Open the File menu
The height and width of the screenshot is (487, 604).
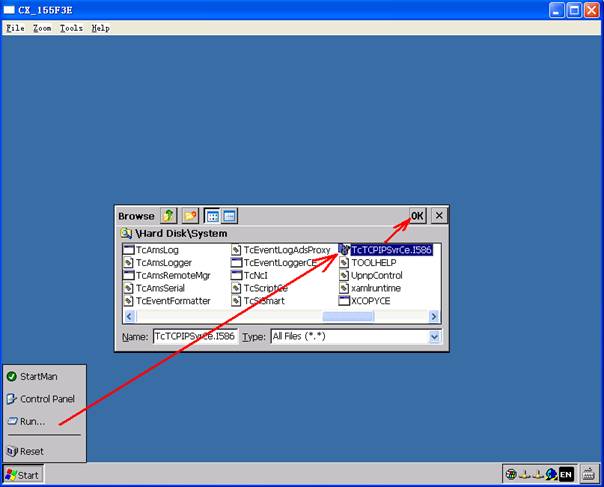pyautogui.click(x=15, y=28)
